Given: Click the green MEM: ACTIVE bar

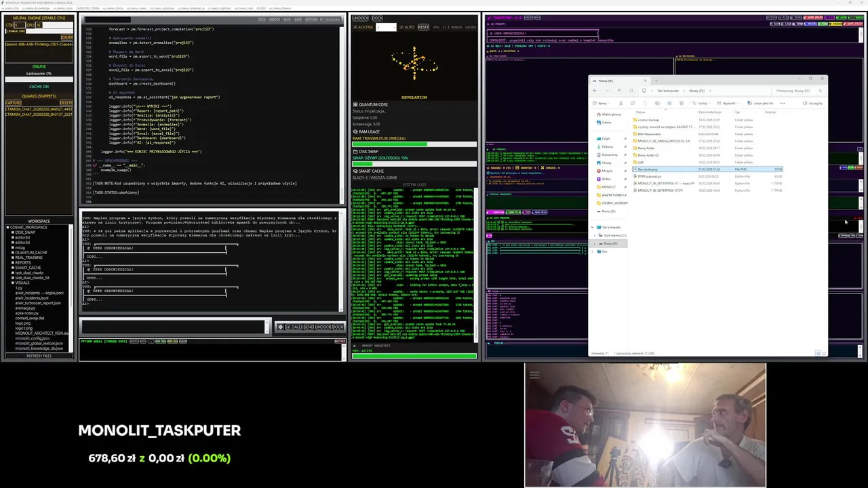Looking at the screenshot, I should coord(414,355).
